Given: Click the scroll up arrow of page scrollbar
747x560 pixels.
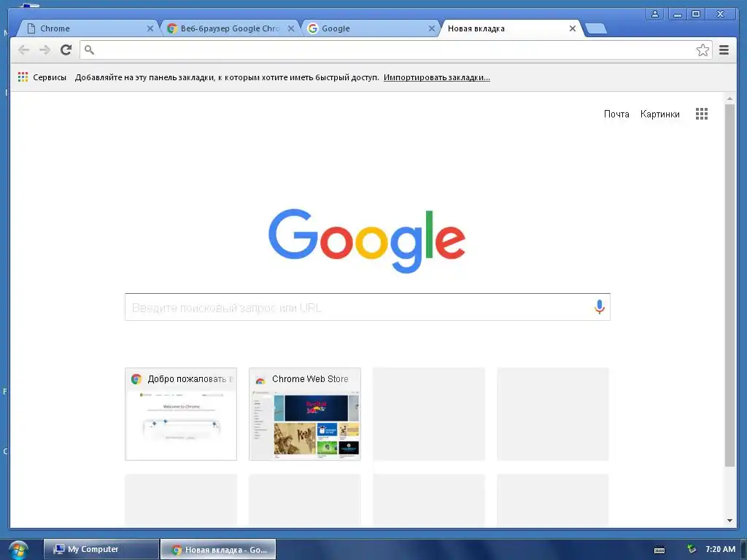Looking at the screenshot, I should pos(729,98).
